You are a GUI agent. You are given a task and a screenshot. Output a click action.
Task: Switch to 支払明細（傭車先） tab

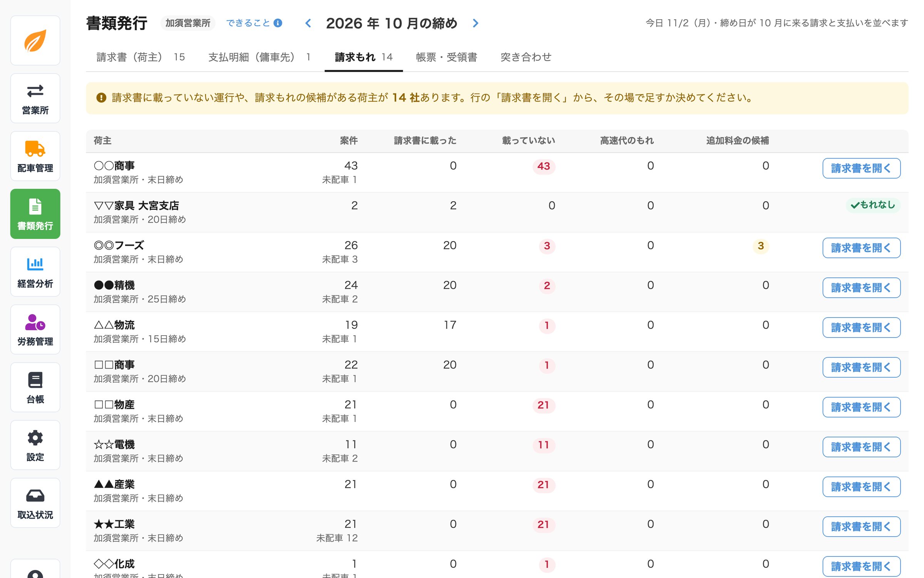259,57
